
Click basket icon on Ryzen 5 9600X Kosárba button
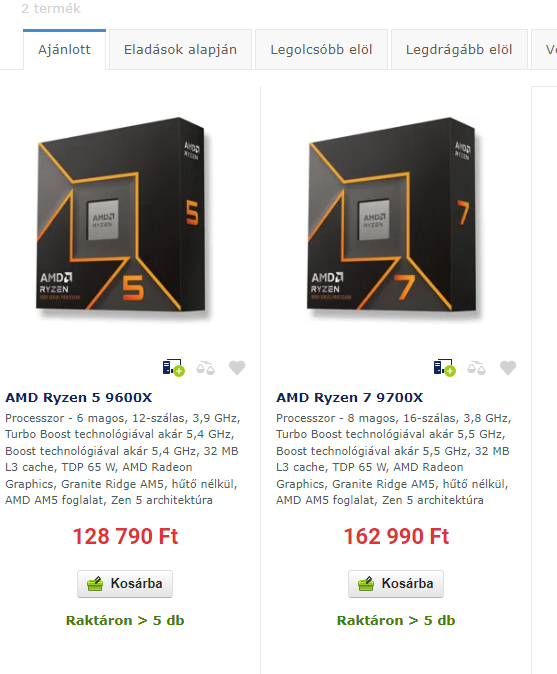[95, 584]
